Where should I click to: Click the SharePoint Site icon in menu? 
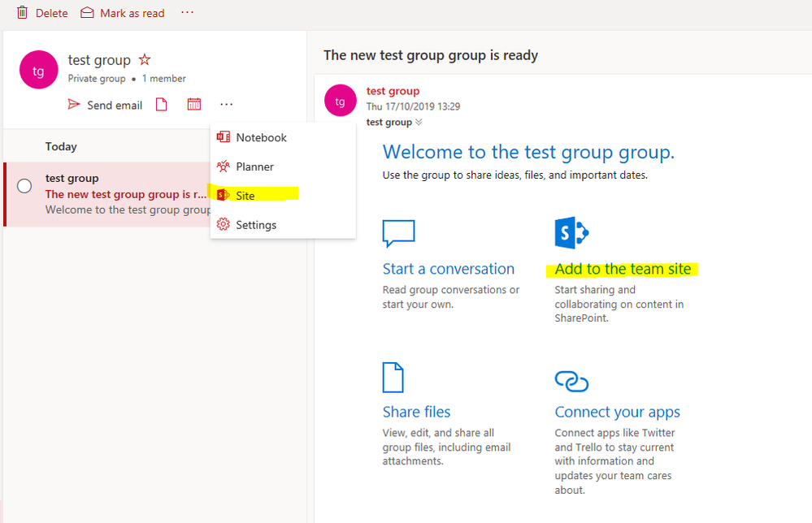pos(224,195)
